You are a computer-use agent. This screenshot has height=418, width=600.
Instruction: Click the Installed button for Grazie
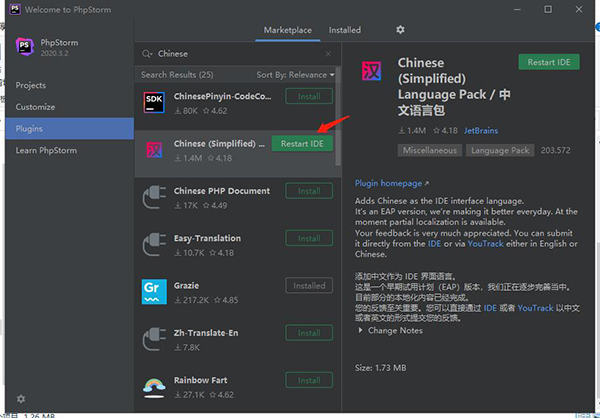pyautogui.click(x=309, y=286)
